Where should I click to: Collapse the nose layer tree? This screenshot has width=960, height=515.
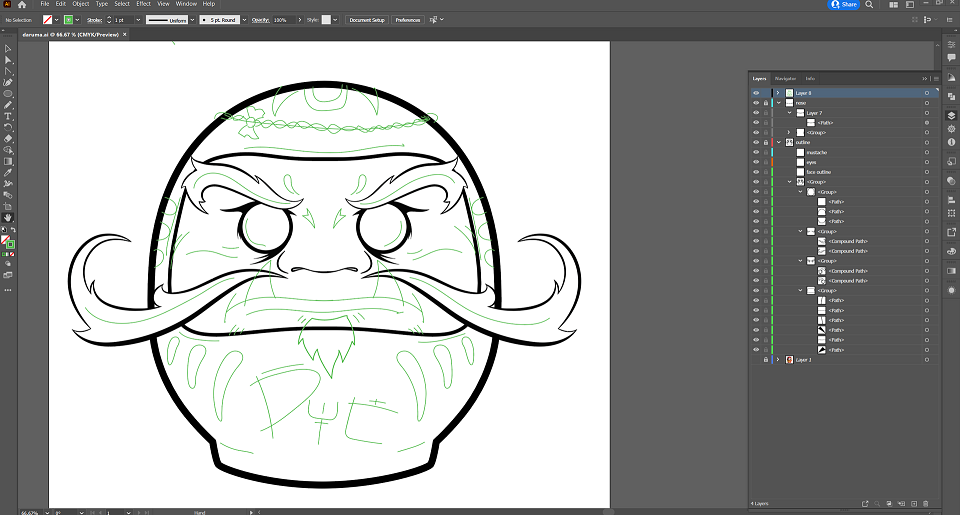[779, 103]
